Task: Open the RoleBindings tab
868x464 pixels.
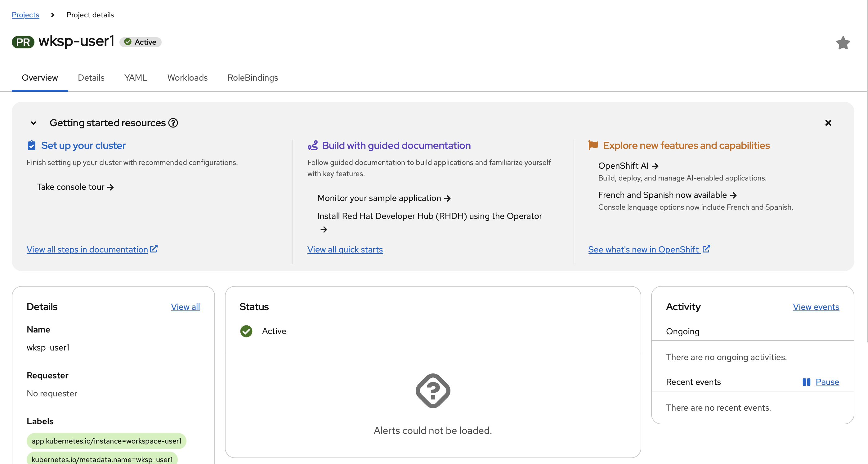Action: (x=253, y=78)
